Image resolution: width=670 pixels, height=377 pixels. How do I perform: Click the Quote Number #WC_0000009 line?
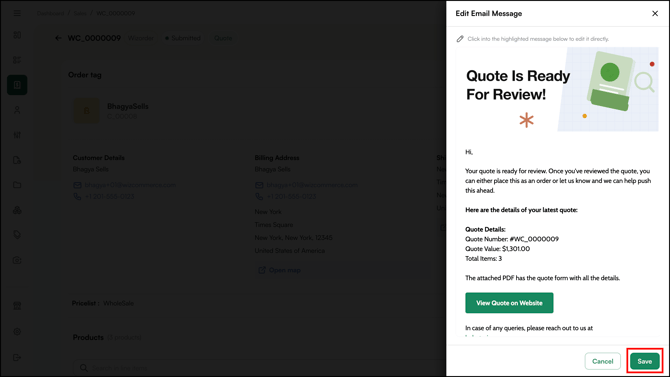[512, 239]
